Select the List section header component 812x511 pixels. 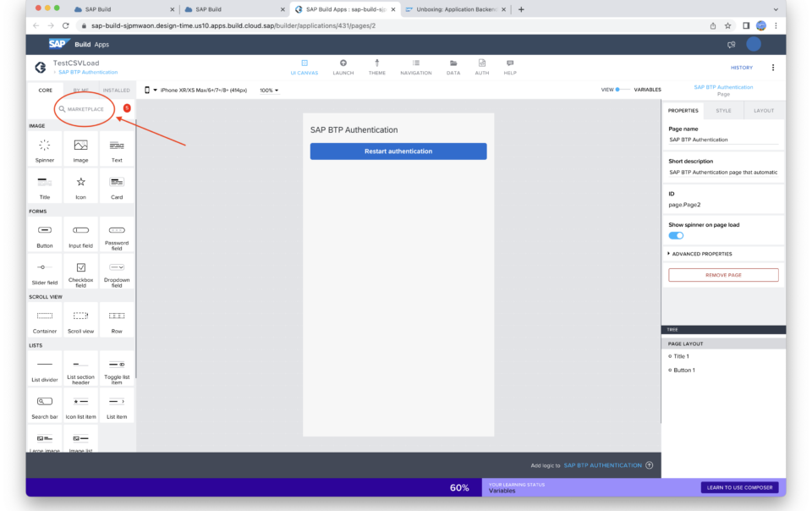click(81, 369)
